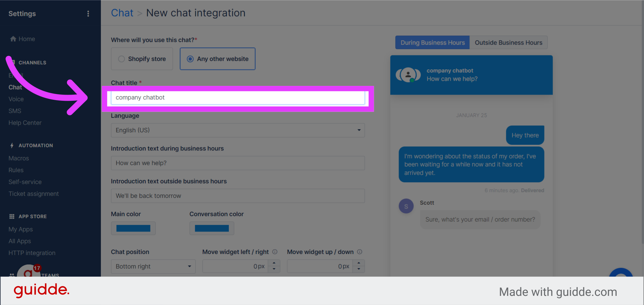Open the Language dropdown
The width and height of the screenshot is (644, 305).
[x=238, y=130]
